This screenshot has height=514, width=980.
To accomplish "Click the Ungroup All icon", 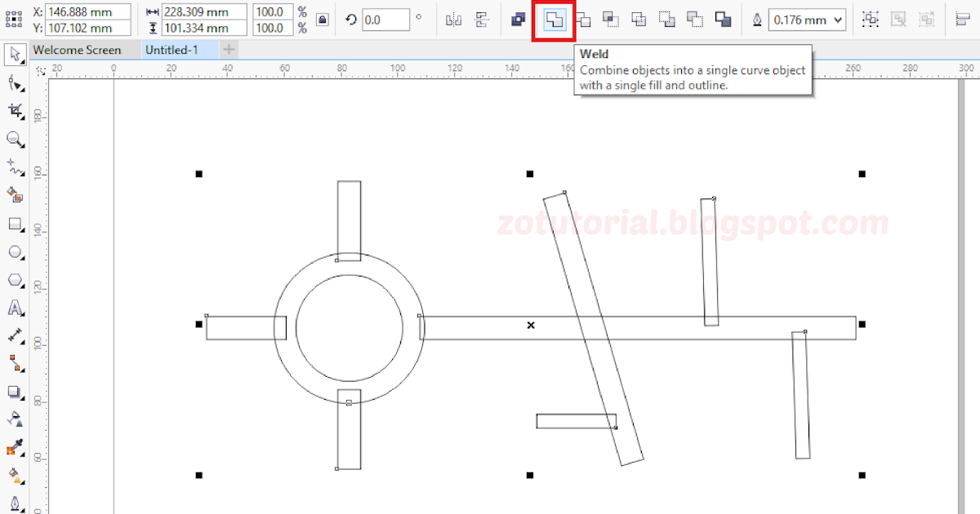I will [x=927, y=20].
